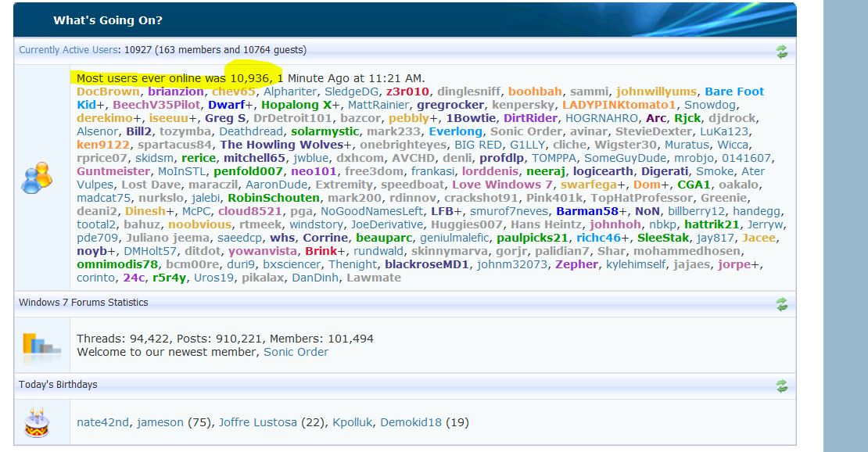The image size is (868, 452).
Task: Open blackroseMD1's profile
Action: click(427, 264)
